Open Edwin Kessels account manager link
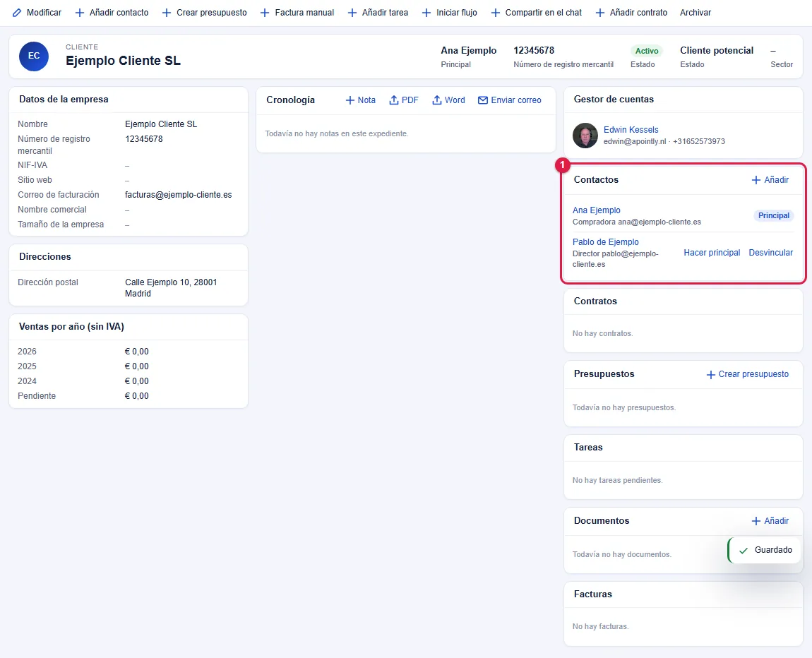Screen dimensions: 812x658 pos(631,129)
